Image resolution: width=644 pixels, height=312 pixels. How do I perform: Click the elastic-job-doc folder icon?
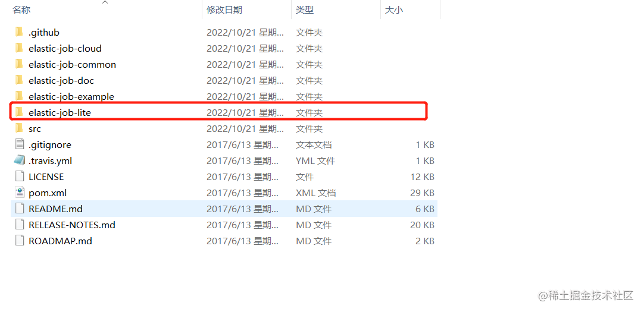(19, 80)
